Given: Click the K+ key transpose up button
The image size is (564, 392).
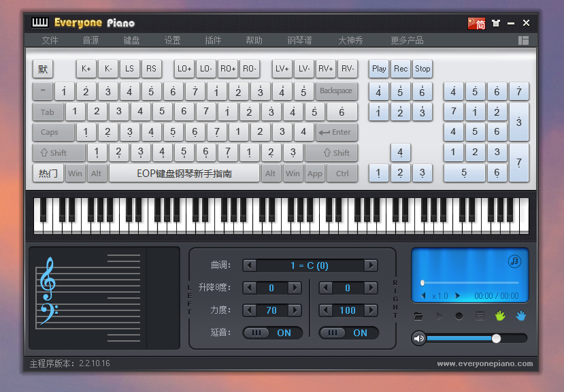Looking at the screenshot, I should (86, 69).
